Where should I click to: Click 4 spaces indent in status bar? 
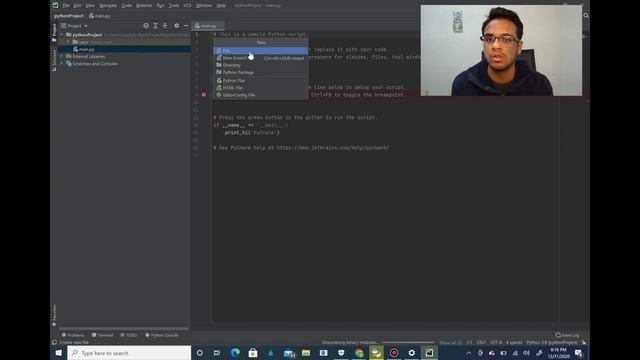coord(514,342)
